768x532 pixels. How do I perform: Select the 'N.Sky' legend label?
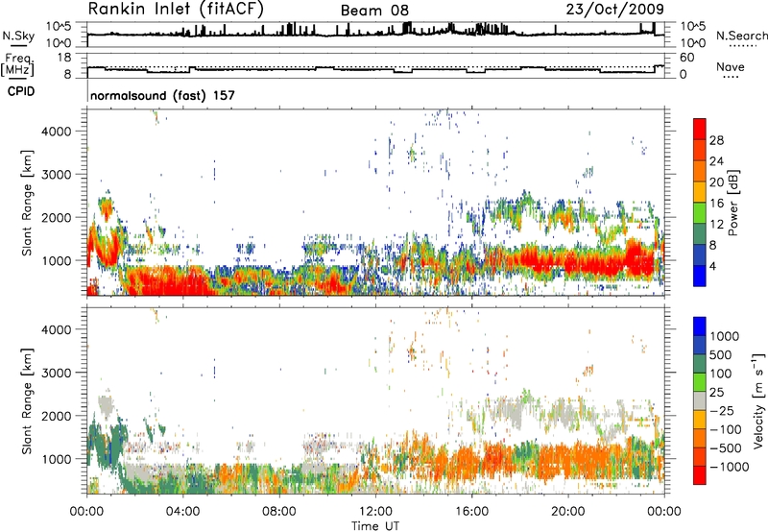18,36
